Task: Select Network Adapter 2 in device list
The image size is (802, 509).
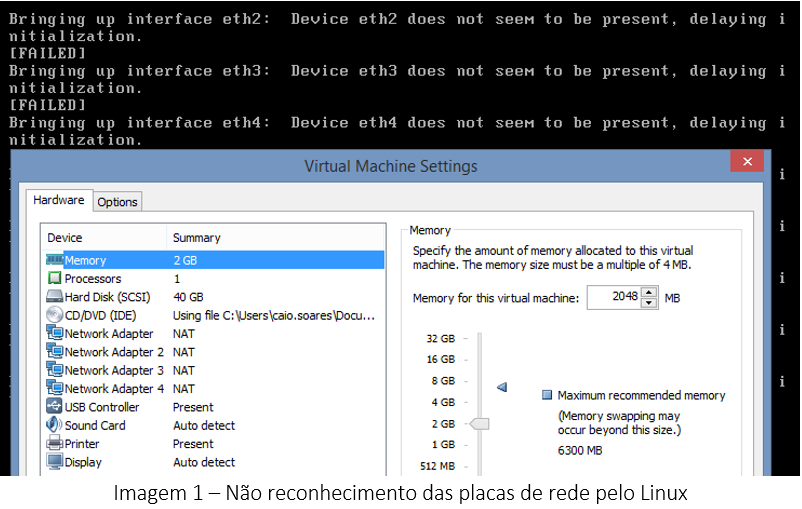Action: 113,352
